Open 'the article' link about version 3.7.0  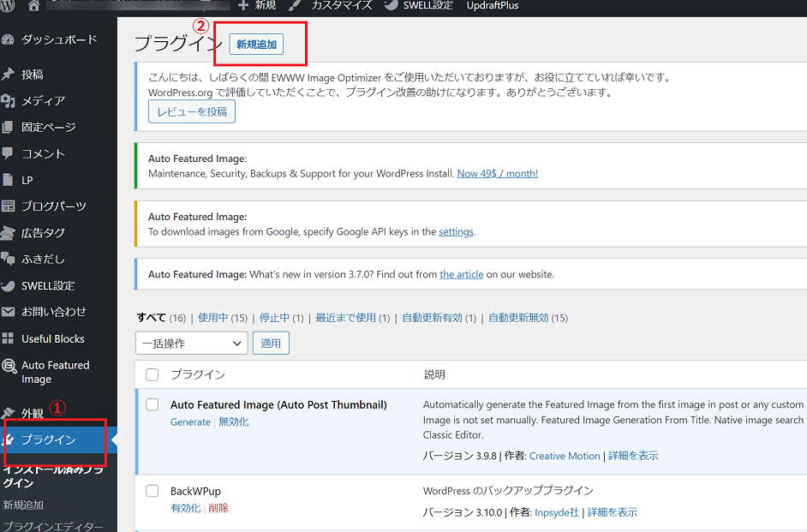(x=461, y=274)
